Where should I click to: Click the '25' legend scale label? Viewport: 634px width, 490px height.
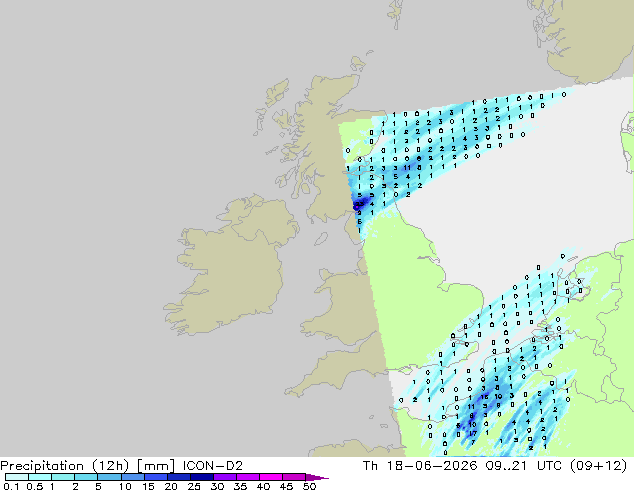194,486
